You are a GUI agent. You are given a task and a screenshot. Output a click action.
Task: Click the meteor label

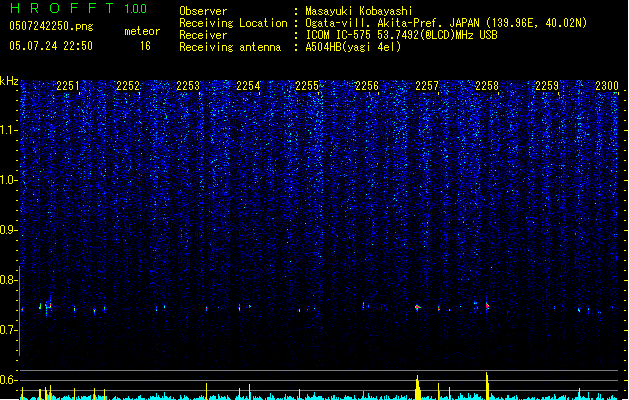pos(142,31)
